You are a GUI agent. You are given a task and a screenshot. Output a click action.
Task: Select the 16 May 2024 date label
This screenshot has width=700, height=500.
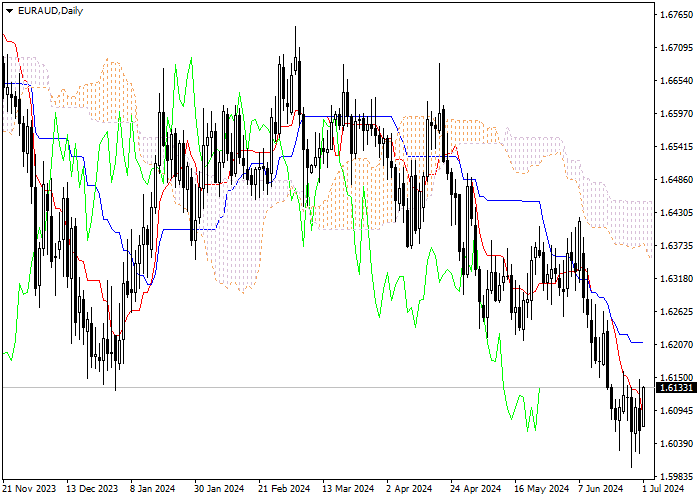click(x=541, y=489)
